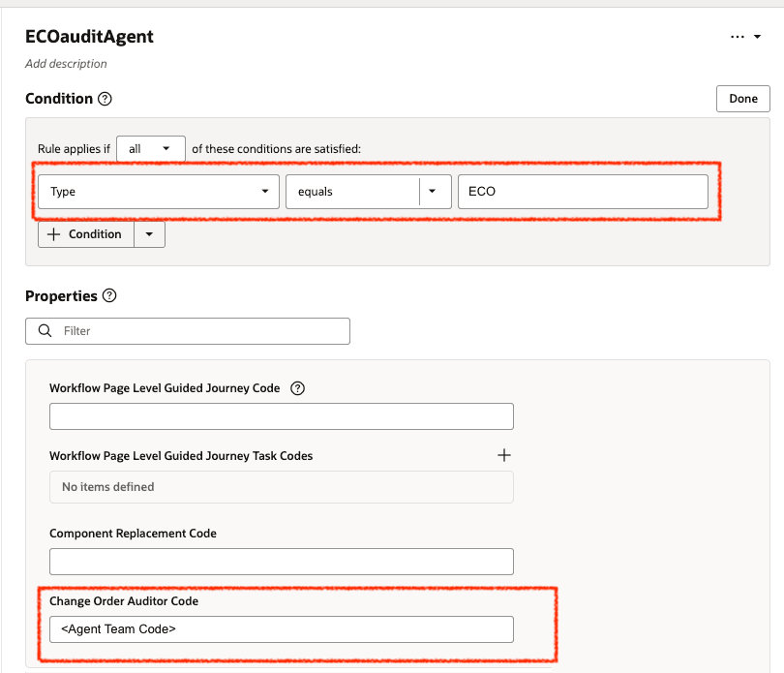Open the caret dropdown beside the ellipsis menu

coord(756,36)
